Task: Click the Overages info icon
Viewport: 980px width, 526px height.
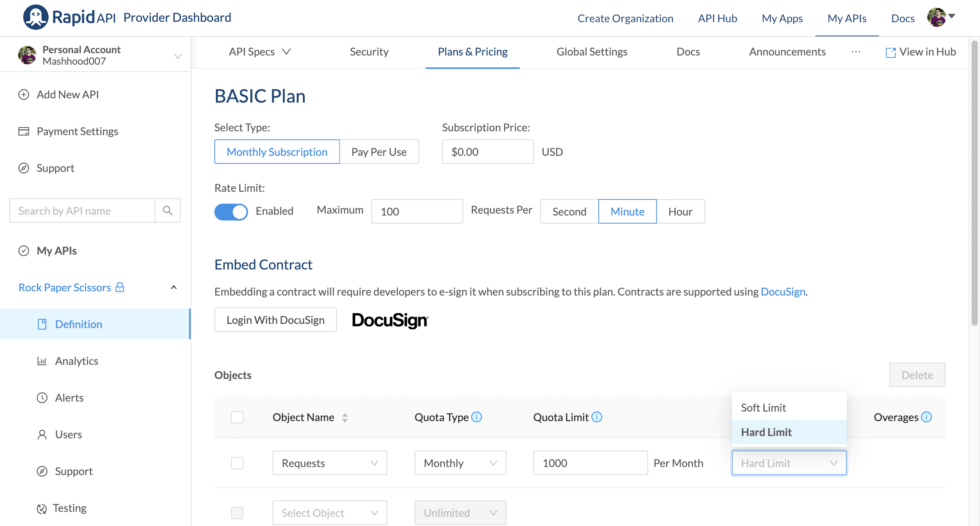Action: pyautogui.click(x=926, y=417)
